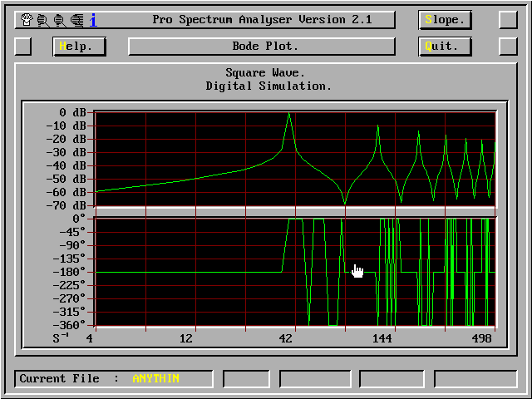The height and width of the screenshot is (399, 532).
Task: Click the S⁻¹ frequency unit label
Action: [61, 338]
